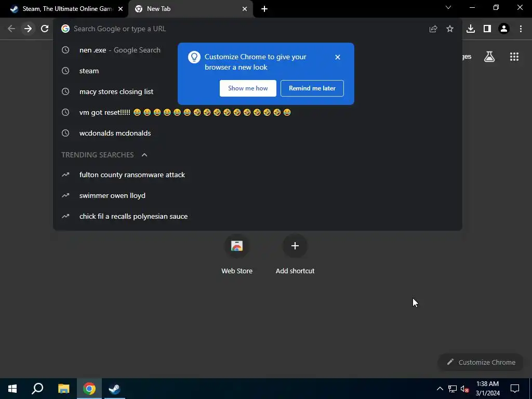Image resolution: width=532 pixels, height=399 pixels.
Task: Open Windows taskbar search
Action: pos(37,389)
